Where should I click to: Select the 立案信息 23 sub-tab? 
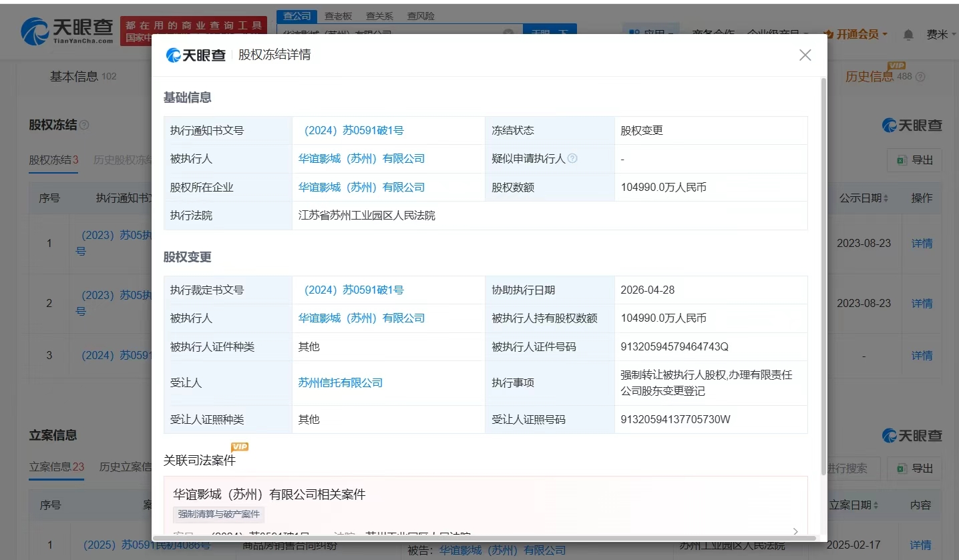[57, 467]
